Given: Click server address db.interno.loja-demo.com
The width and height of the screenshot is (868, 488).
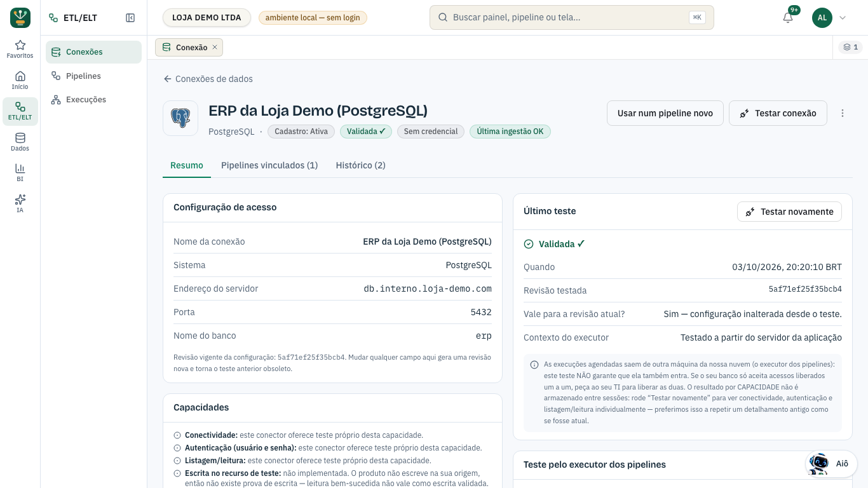Looking at the screenshot, I should click(428, 288).
